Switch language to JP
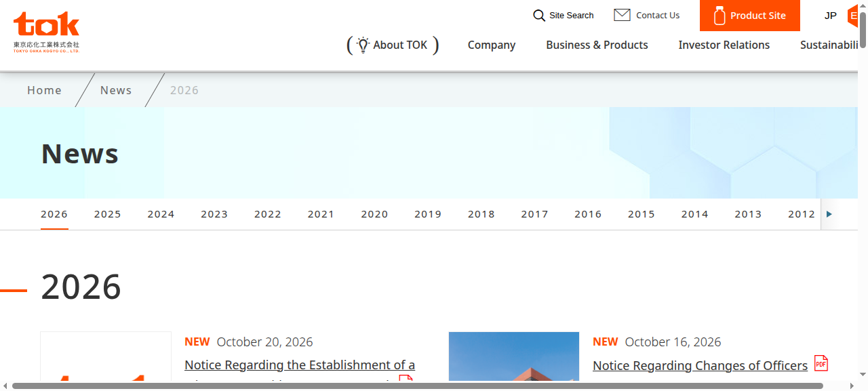This screenshot has width=868, height=391. [x=831, y=16]
